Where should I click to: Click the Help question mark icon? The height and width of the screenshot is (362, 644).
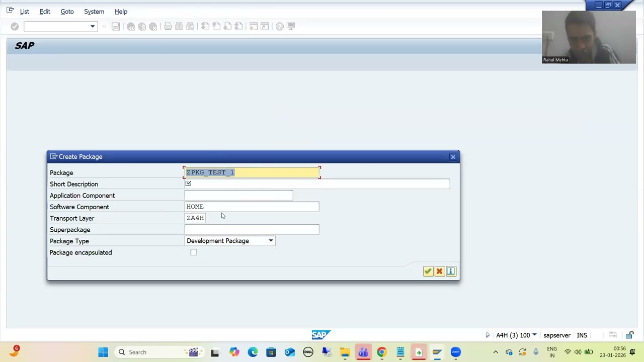280,26
